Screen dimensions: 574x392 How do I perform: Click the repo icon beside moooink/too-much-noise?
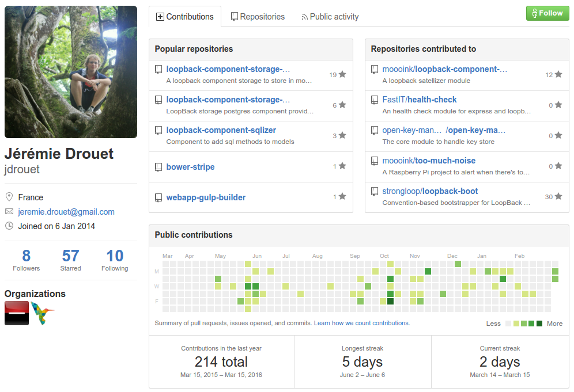coord(375,161)
